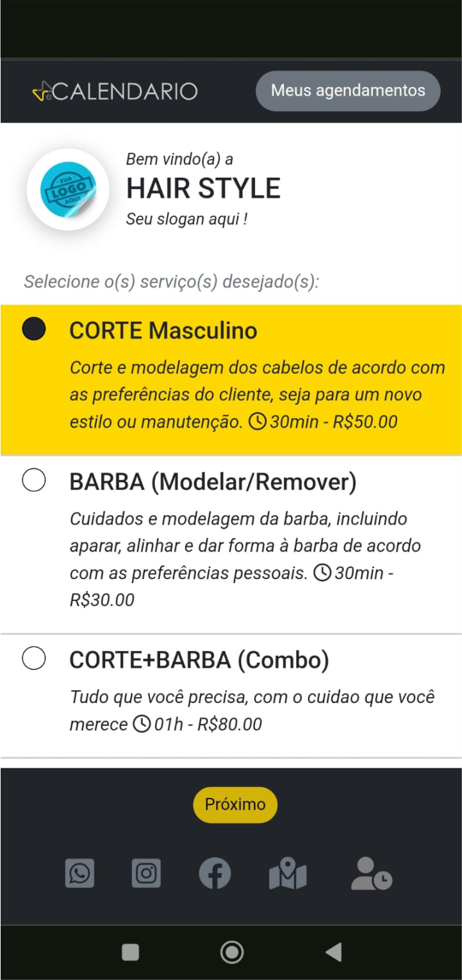Tap the Android recent apps square
462x980 pixels.
130,952
